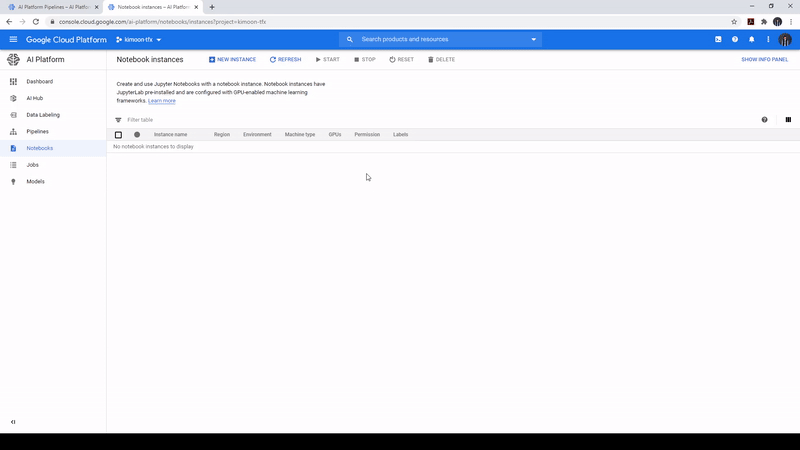800x450 pixels.
Task: Click the START button
Action: pyautogui.click(x=328, y=60)
